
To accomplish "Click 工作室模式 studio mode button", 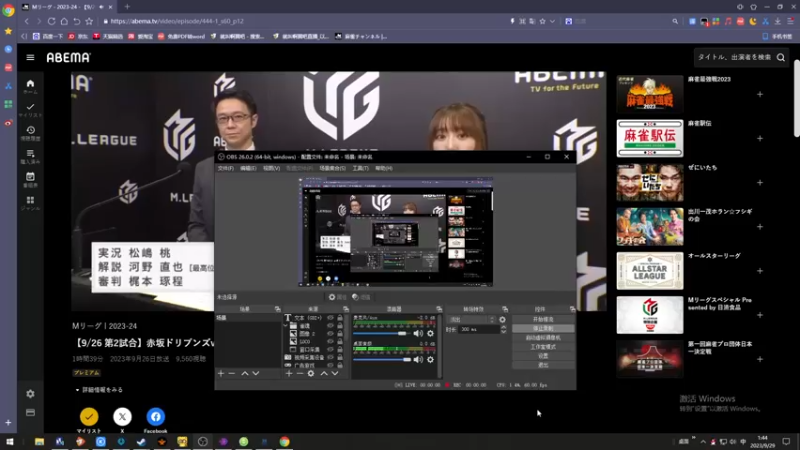I will tap(543, 347).
